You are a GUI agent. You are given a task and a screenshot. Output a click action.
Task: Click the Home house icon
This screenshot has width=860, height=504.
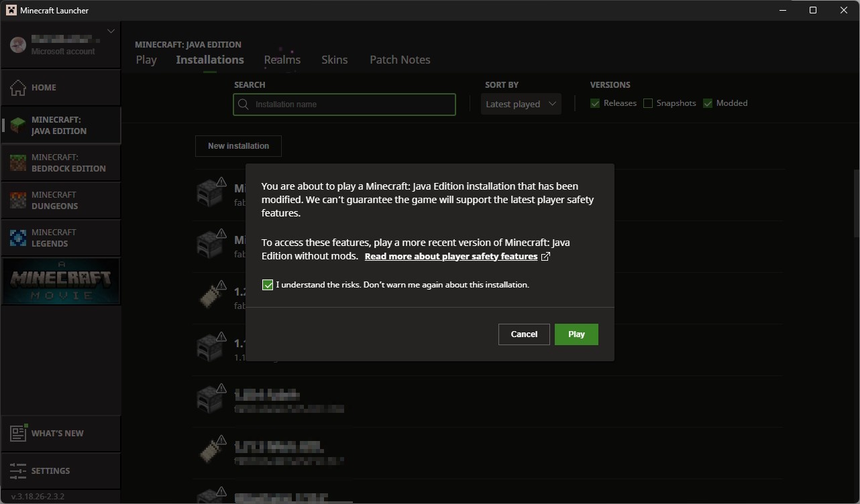(x=18, y=87)
